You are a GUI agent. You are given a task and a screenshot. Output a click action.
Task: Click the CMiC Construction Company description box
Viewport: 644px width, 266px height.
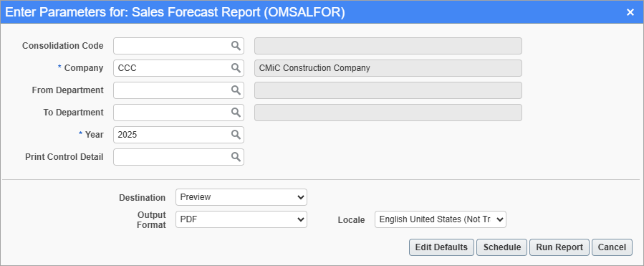click(388, 68)
